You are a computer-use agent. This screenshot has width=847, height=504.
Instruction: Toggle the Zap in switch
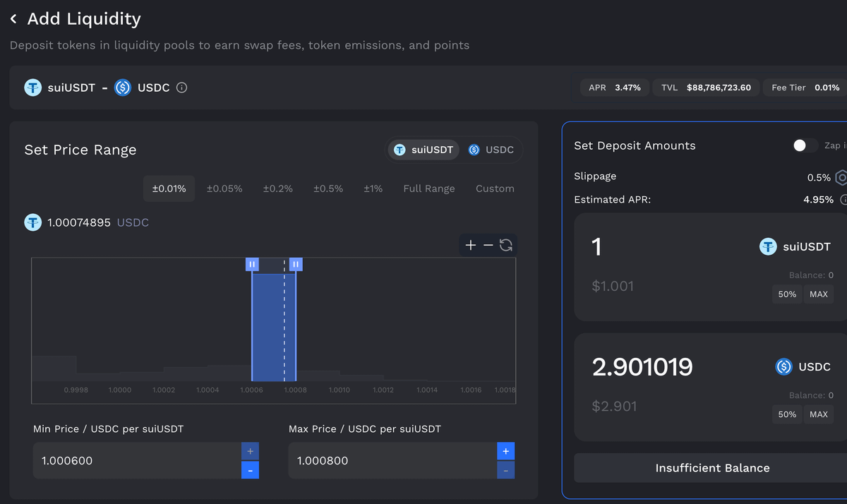coord(805,145)
